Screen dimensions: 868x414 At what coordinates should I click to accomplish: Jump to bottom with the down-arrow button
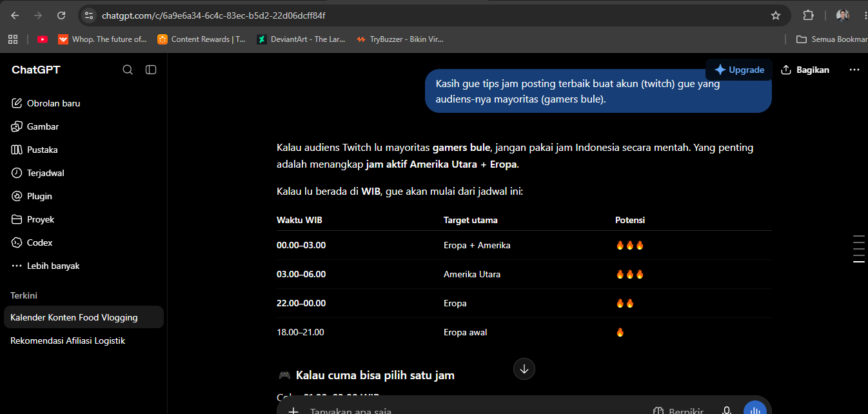[524, 369]
